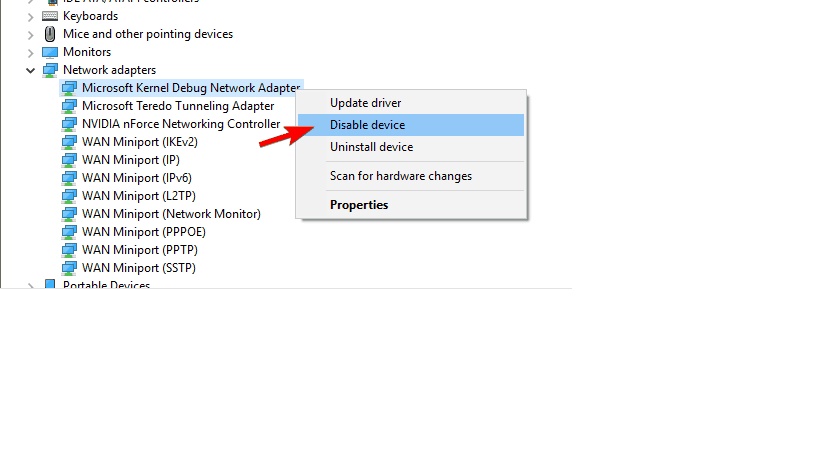Click the Keyboards category icon

pos(50,16)
